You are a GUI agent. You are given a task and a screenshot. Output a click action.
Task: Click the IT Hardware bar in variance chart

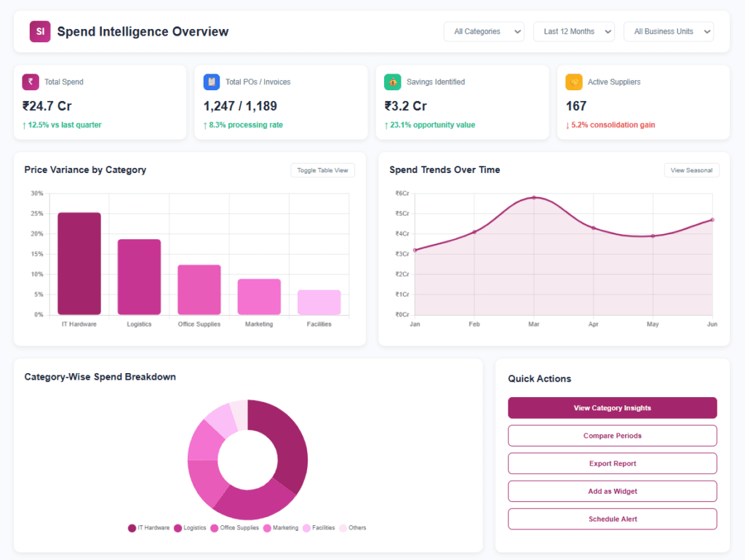[x=79, y=263]
